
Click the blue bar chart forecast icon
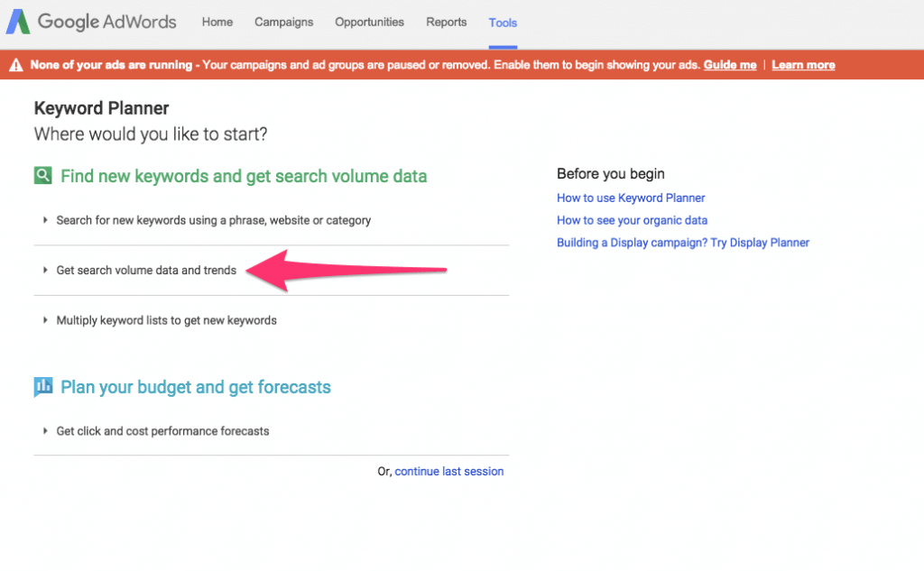click(43, 387)
